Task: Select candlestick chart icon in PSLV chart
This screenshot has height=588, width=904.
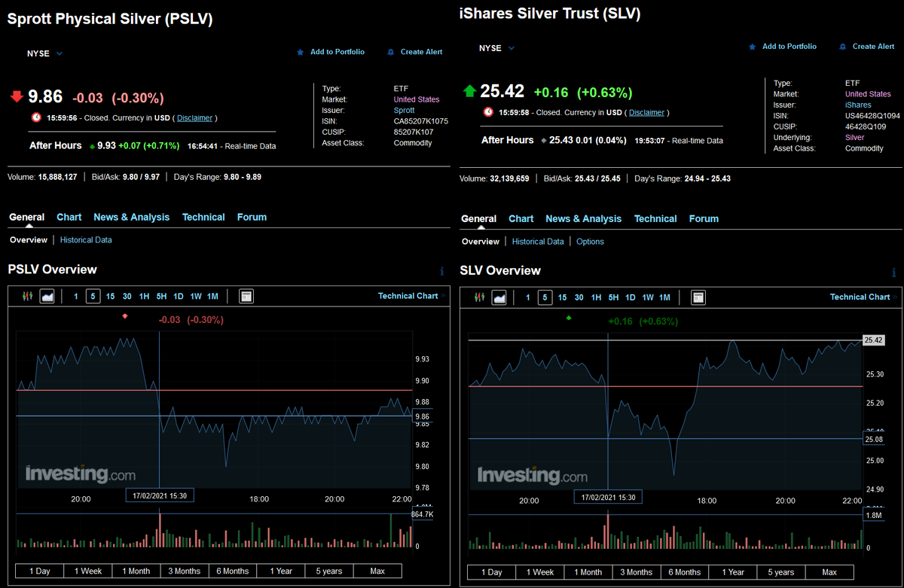Action: click(x=29, y=297)
